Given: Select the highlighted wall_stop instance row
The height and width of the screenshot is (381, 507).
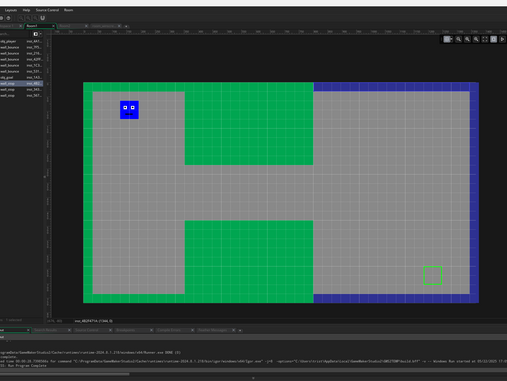Looking at the screenshot, I should click(21, 83).
